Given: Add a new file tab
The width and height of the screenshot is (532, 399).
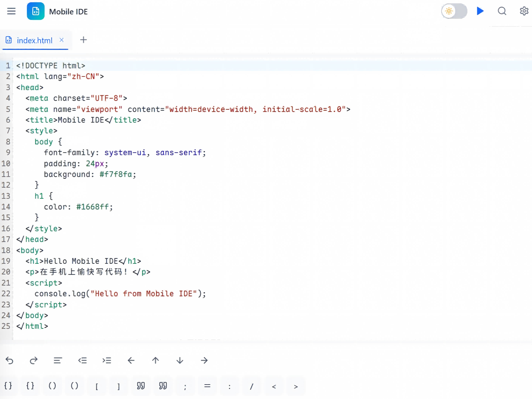Looking at the screenshot, I should click(83, 40).
